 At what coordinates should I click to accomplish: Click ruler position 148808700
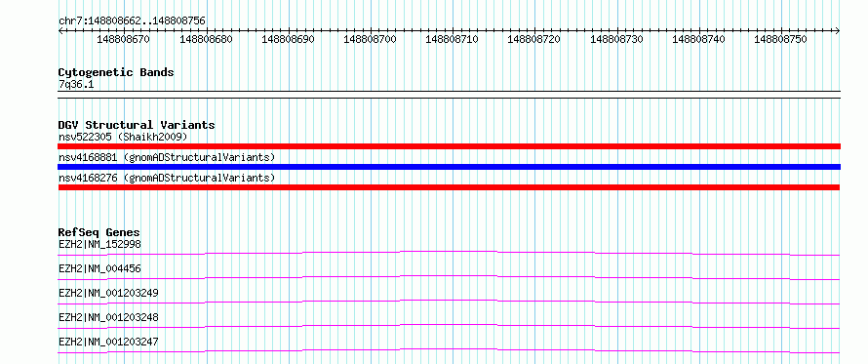click(x=370, y=40)
